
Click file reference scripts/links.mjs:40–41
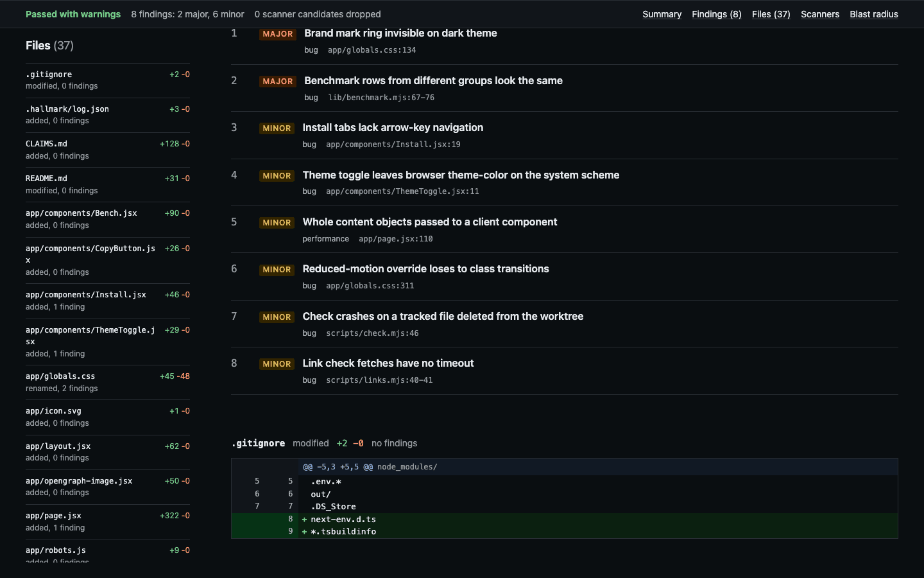tap(379, 380)
